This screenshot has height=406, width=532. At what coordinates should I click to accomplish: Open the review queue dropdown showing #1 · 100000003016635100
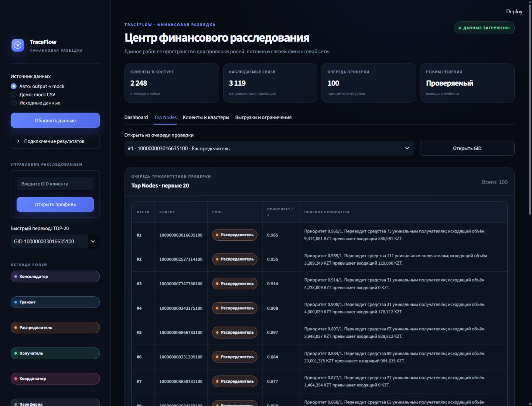269,148
